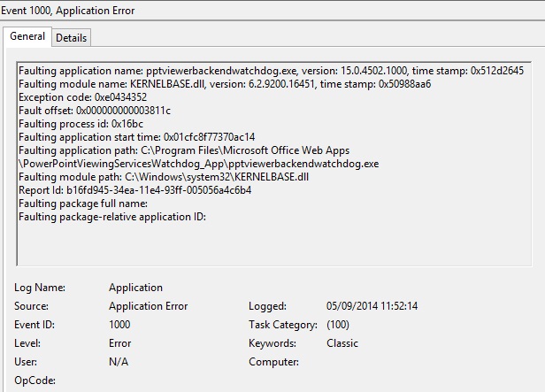Click the Source value 'Application Error'

click(148, 306)
